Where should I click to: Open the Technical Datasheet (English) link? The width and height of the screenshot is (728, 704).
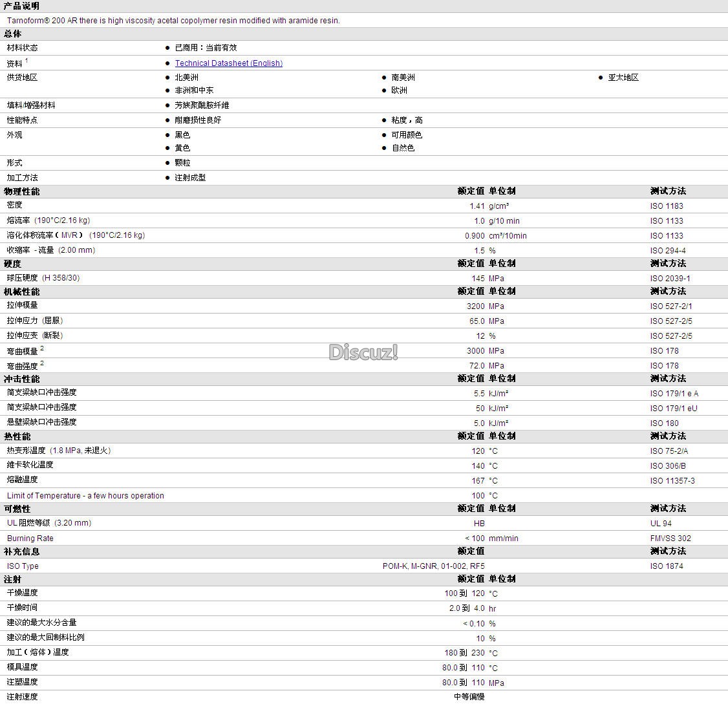click(x=228, y=63)
